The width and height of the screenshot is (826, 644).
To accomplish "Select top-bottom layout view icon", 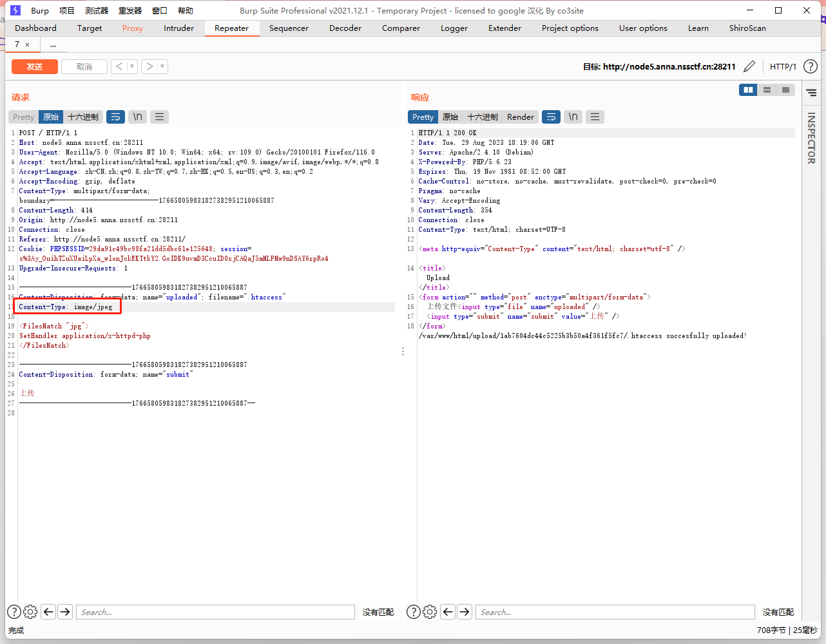I will (x=767, y=90).
